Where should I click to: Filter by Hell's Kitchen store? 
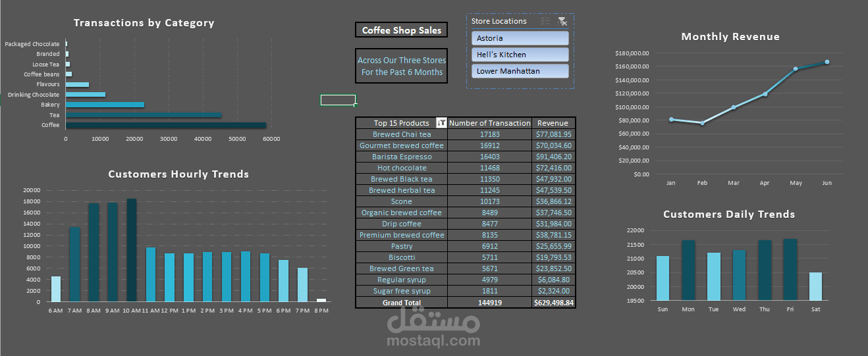click(520, 55)
